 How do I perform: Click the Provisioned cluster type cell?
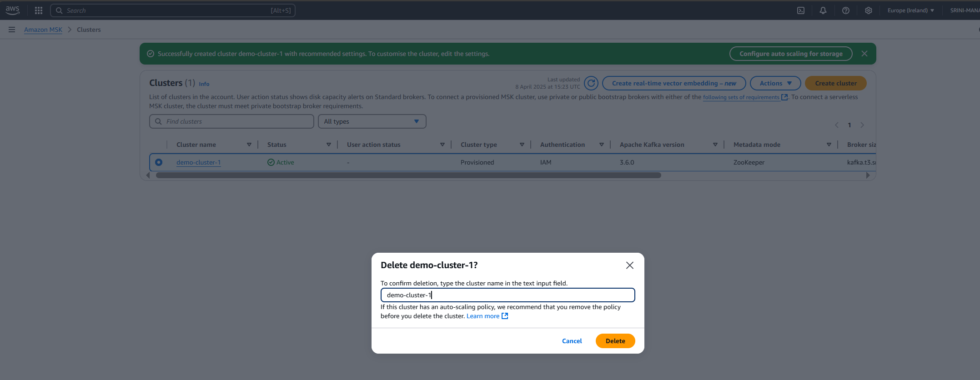pyautogui.click(x=477, y=162)
